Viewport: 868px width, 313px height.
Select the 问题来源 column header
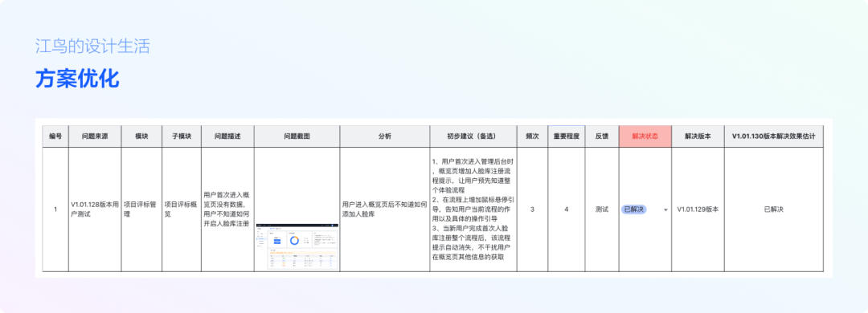click(95, 136)
